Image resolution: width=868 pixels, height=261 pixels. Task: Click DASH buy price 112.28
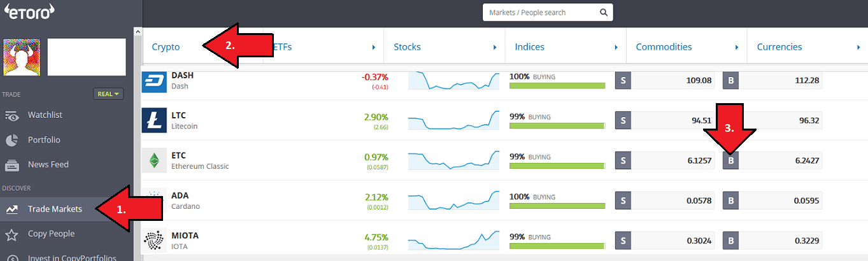(807, 80)
